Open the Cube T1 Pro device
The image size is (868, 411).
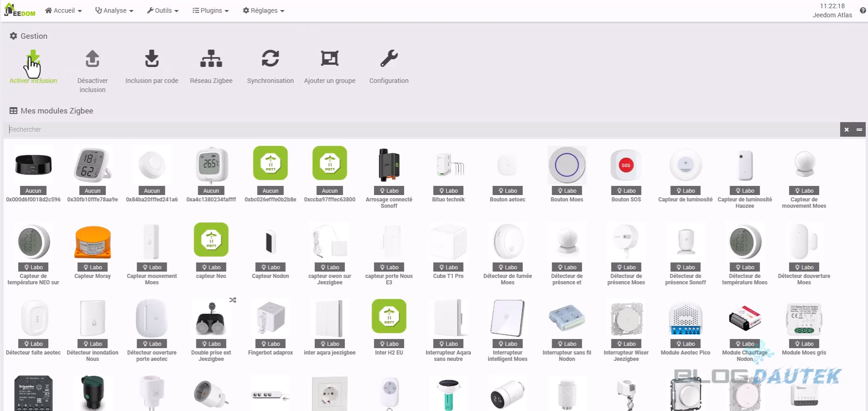tap(448, 242)
